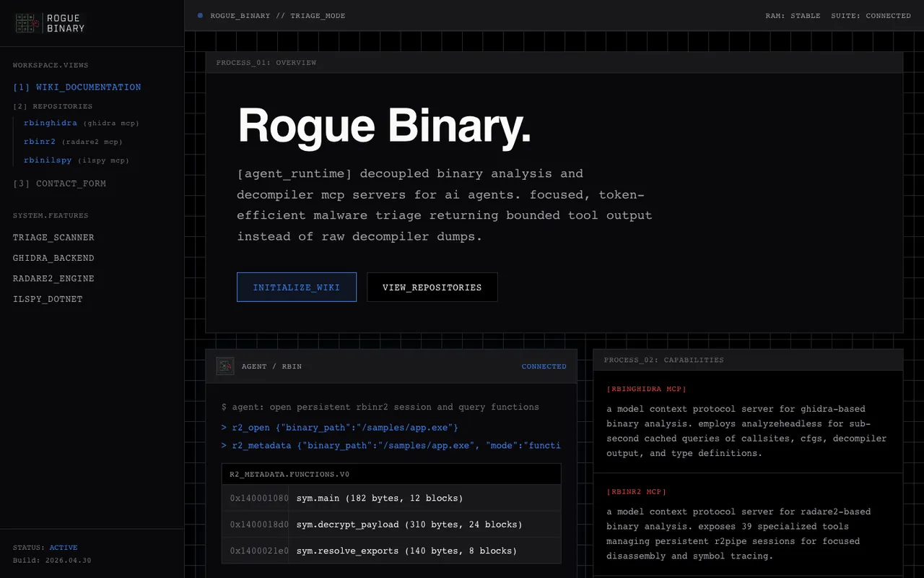Click the agent avatar icon beside AGENT / RBIN
The height and width of the screenshot is (578, 924).
(x=225, y=366)
